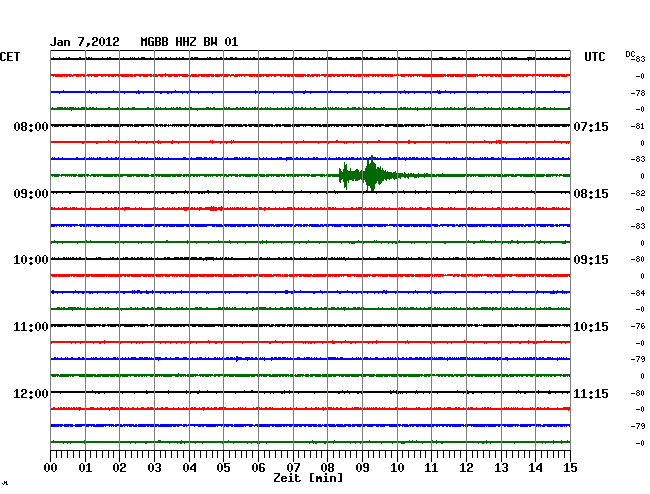Click the '09' minute axis label
The width and height of the screenshot is (650, 494).
point(362,467)
